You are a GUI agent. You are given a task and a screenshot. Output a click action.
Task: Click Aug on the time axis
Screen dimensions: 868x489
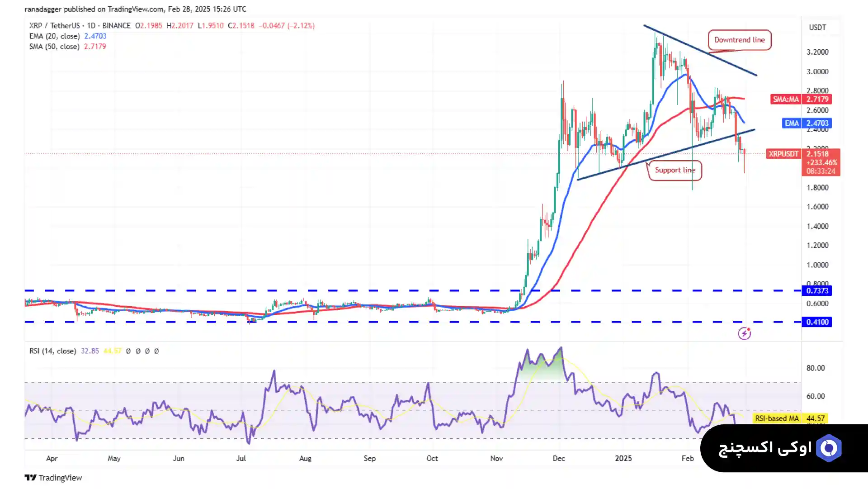click(x=306, y=459)
